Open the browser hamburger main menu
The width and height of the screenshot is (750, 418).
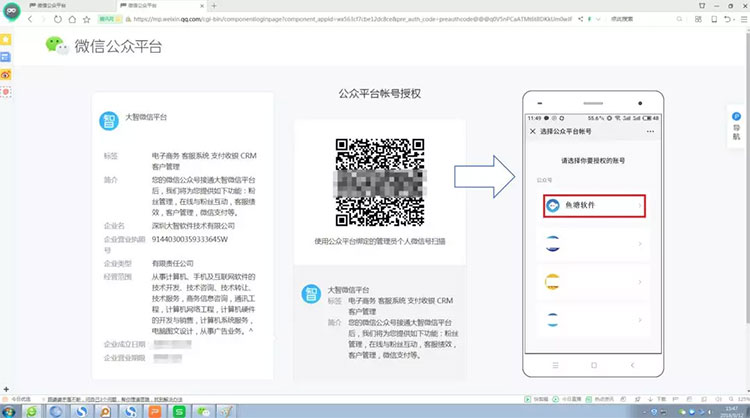click(x=744, y=19)
